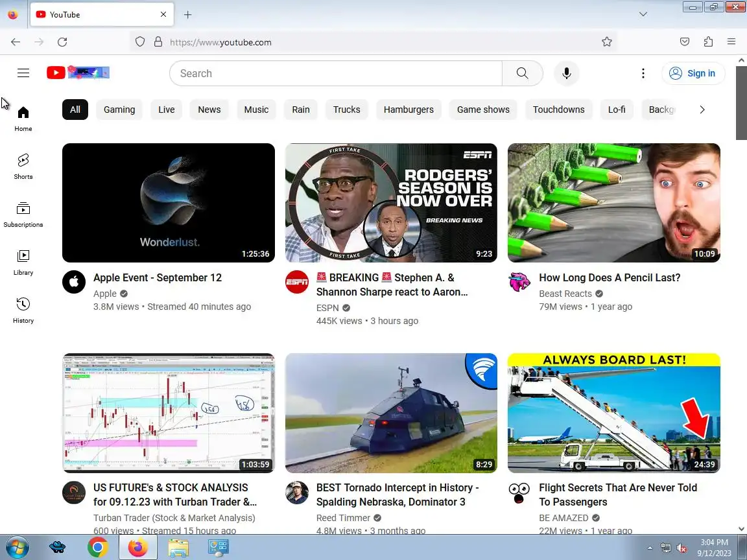The width and height of the screenshot is (747, 560).
Task: Open How Long Does A Pencil Last? title
Action: 610,277
